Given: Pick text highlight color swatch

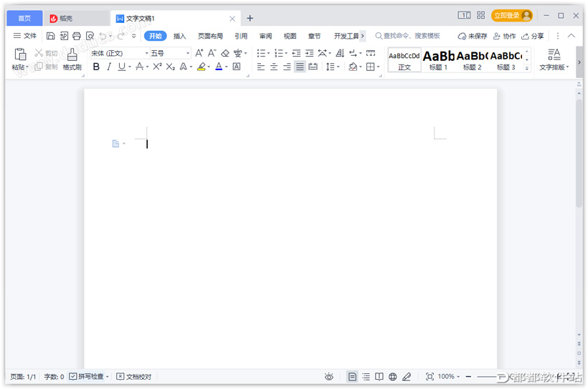Looking at the screenshot, I should (x=201, y=67).
